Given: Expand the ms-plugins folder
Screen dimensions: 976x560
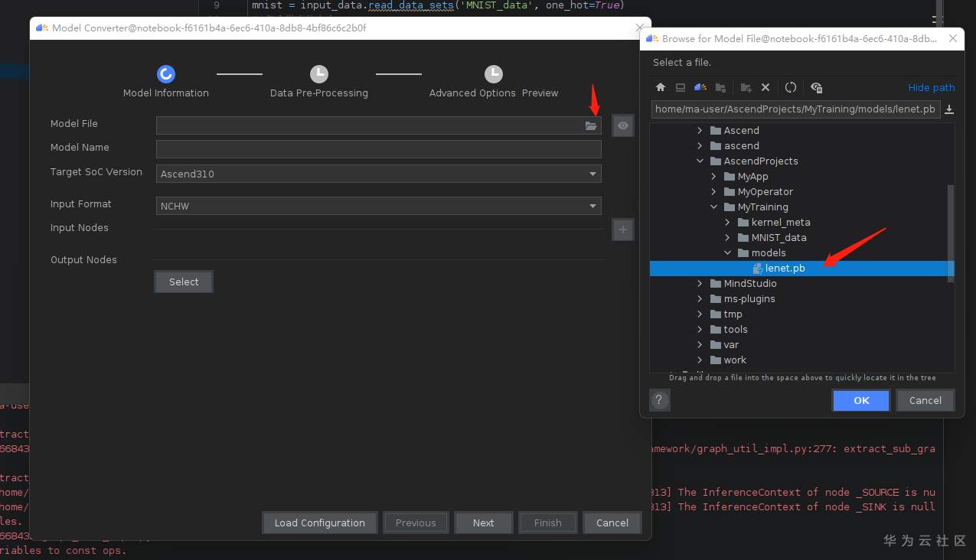Looking at the screenshot, I should [700, 299].
